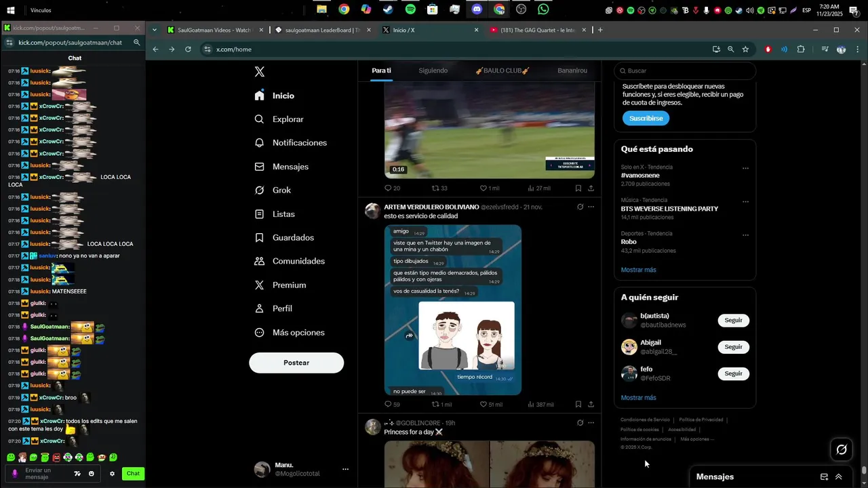Repost the ARTEM VERDULERO BOLIVIANO post
Viewport: 868px width, 488px height.
point(441,405)
